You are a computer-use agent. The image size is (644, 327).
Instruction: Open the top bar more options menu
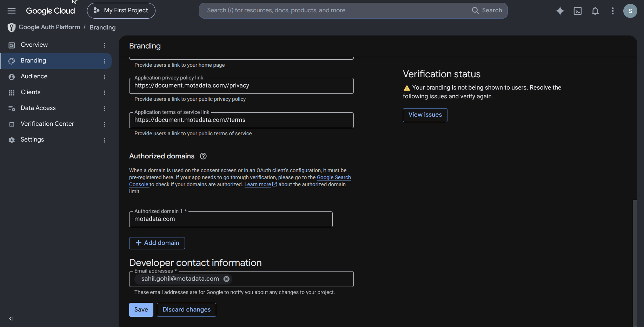(613, 11)
